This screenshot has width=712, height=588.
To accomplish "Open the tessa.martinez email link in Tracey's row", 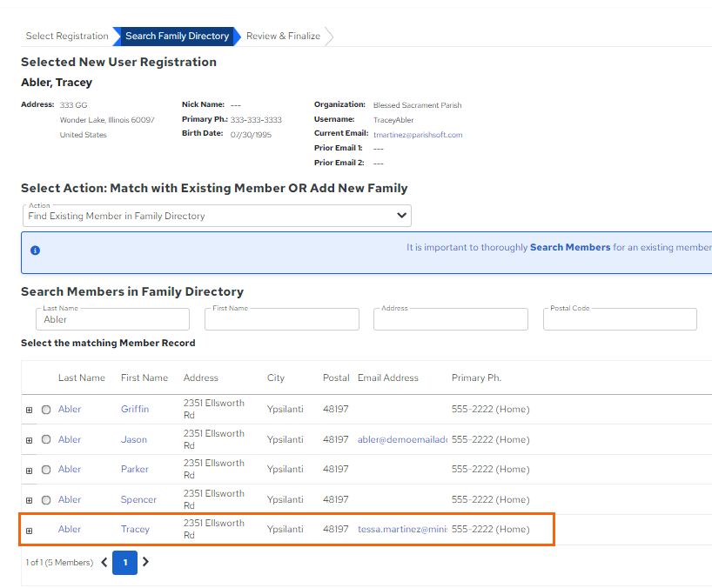I will pyautogui.click(x=402, y=529).
